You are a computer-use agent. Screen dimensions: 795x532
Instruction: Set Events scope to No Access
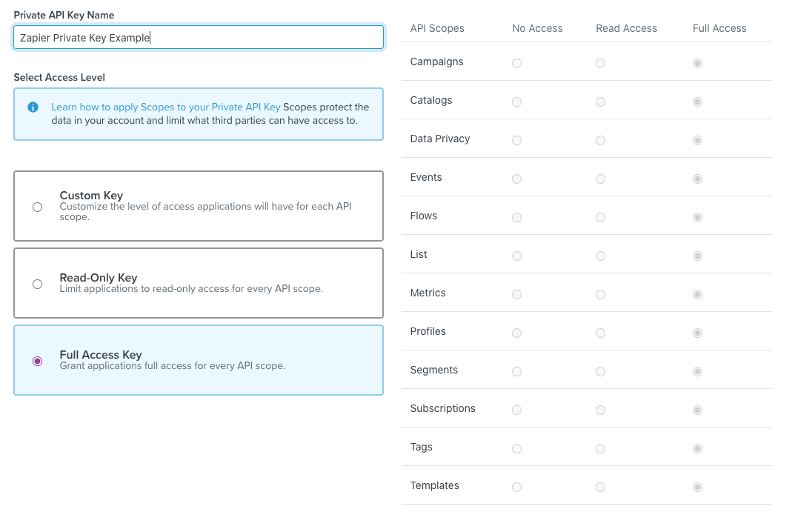pyautogui.click(x=516, y=179)
